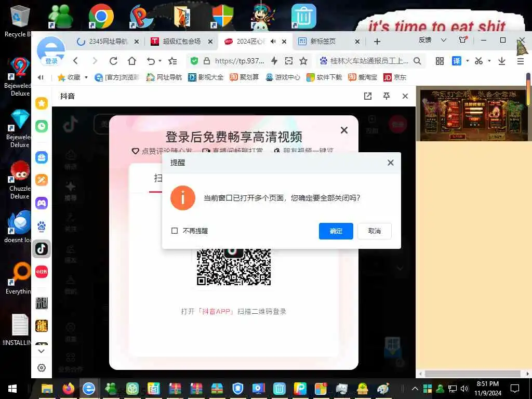Expand the translate dropdown arrow
Viewport: 532px width, 399px height.
tap(467, 61)
